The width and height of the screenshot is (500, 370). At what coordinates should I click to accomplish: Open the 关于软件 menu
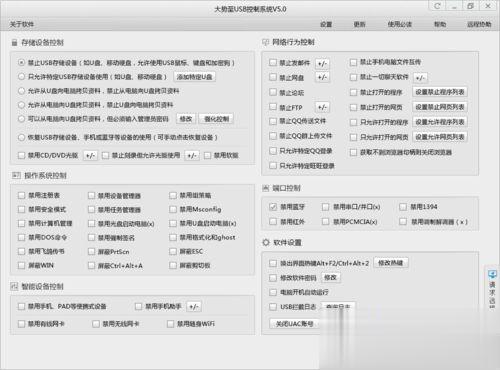pos(22,24)
